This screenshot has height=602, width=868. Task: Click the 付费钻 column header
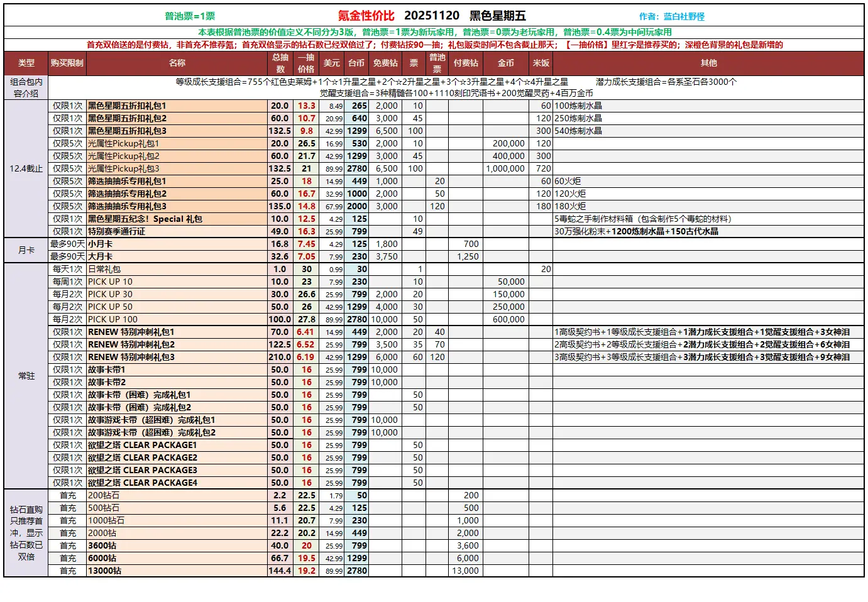pos(466,63)
